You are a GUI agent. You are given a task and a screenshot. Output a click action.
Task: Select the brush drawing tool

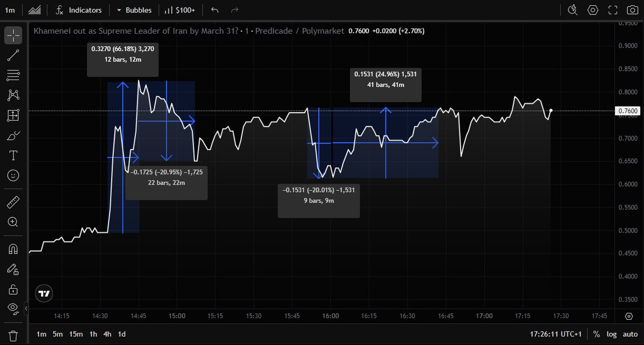(x=13, y=135)
